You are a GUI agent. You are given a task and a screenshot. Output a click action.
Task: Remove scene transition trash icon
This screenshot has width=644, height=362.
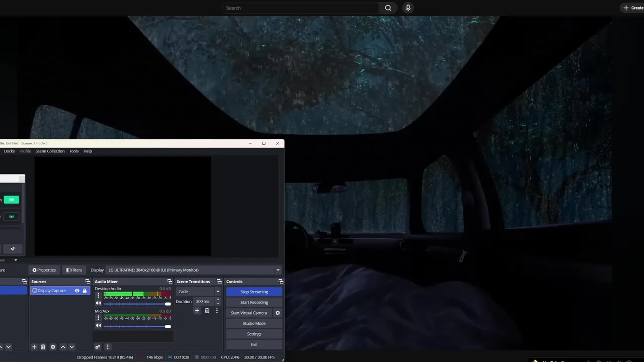tap(207, 311)
